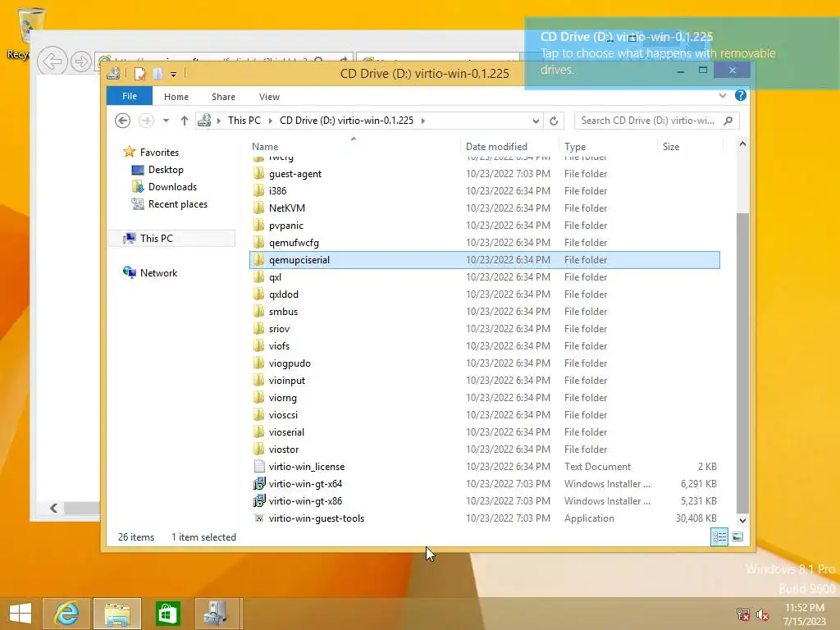This screenshot has height=630, width=840.
Task: Open Windows Store from the taskbar
Action: pyautogui.click(x=167, y=614)
